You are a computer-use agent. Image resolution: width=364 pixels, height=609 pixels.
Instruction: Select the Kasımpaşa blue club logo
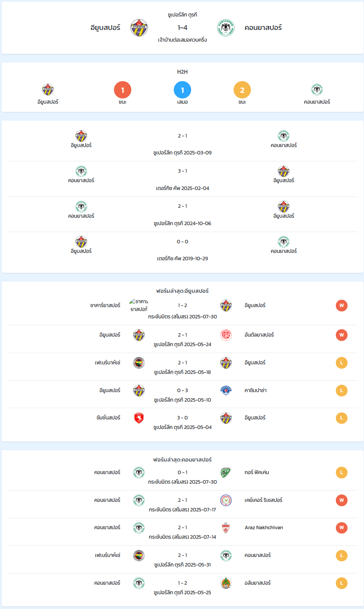(226, 390)
